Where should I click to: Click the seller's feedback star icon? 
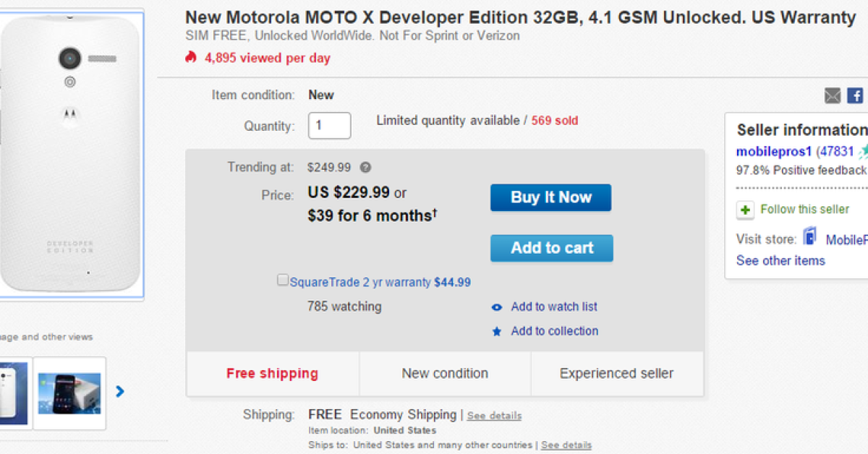[x=863, y=152]
